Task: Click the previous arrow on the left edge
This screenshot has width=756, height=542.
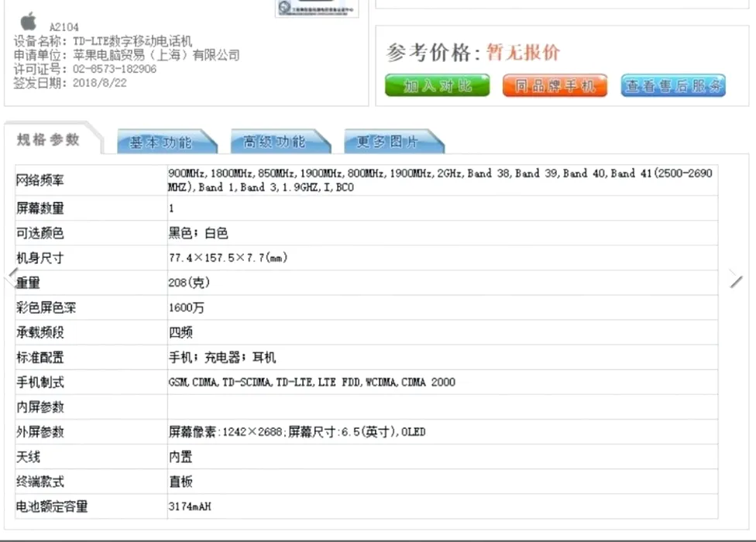Action: [x=12, y=276]
